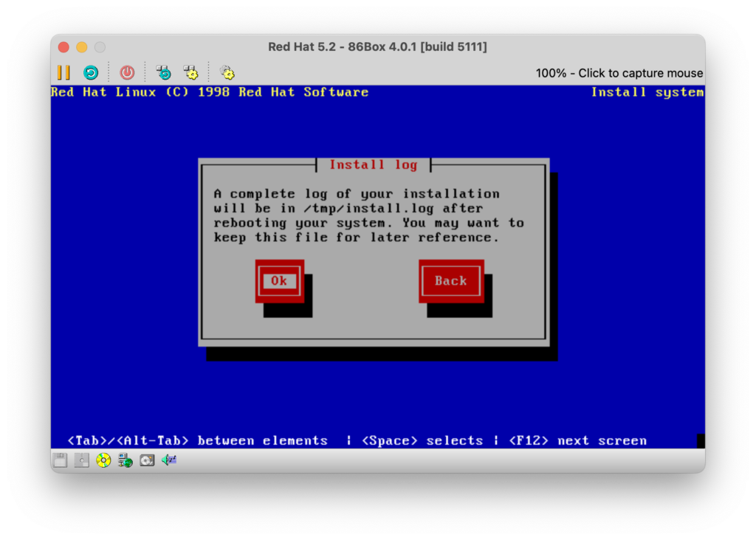
Task: Click the "Install system" header text
Action: point(647,92)
